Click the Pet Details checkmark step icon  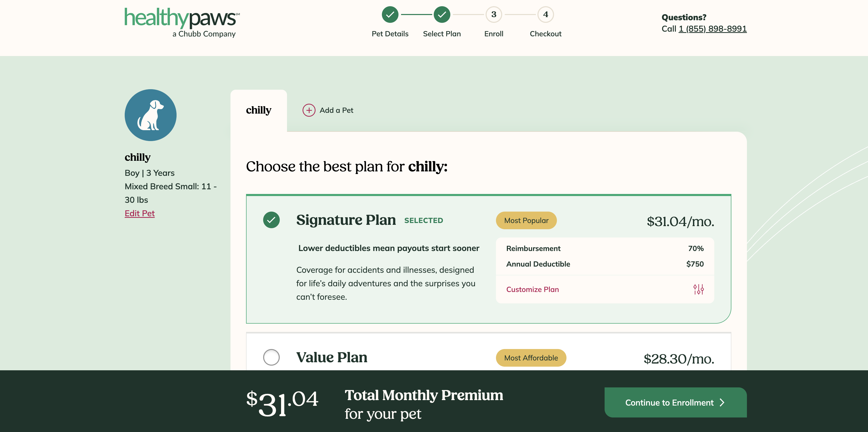pyautogui.click(x=390, y=15)
